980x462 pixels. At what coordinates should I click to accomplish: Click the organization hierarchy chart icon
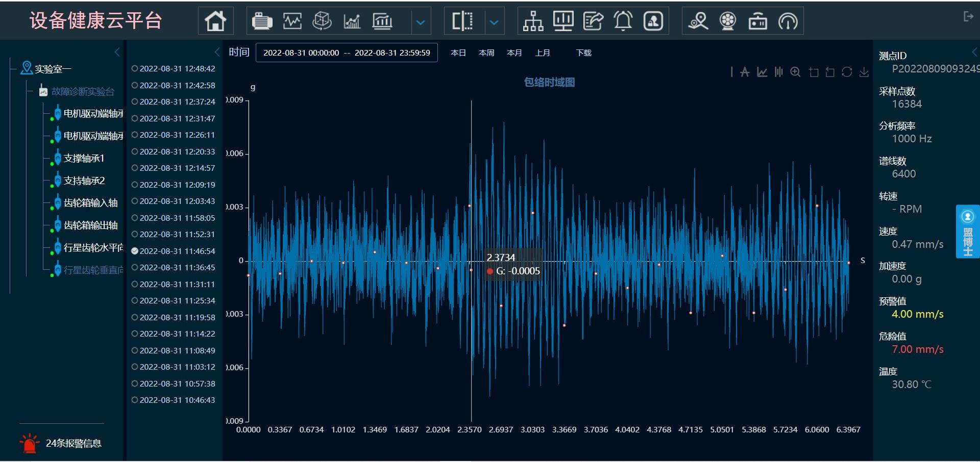click(533, 21)
